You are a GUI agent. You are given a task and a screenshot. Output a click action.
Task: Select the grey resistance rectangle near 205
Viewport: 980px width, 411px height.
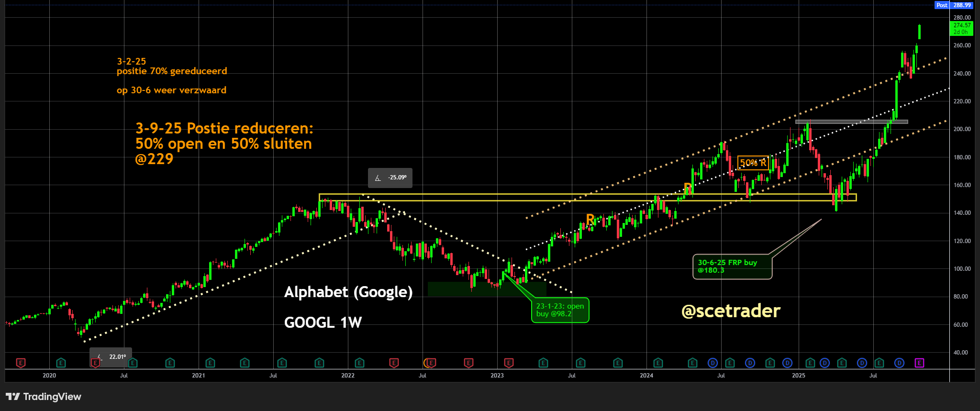pyautogui.click(x=851, y=122)
